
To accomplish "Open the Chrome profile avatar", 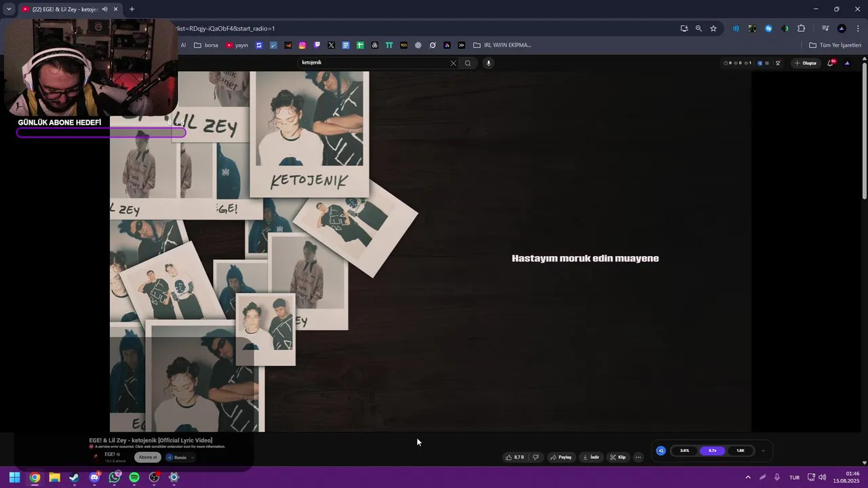I will (x=842, y=28).
